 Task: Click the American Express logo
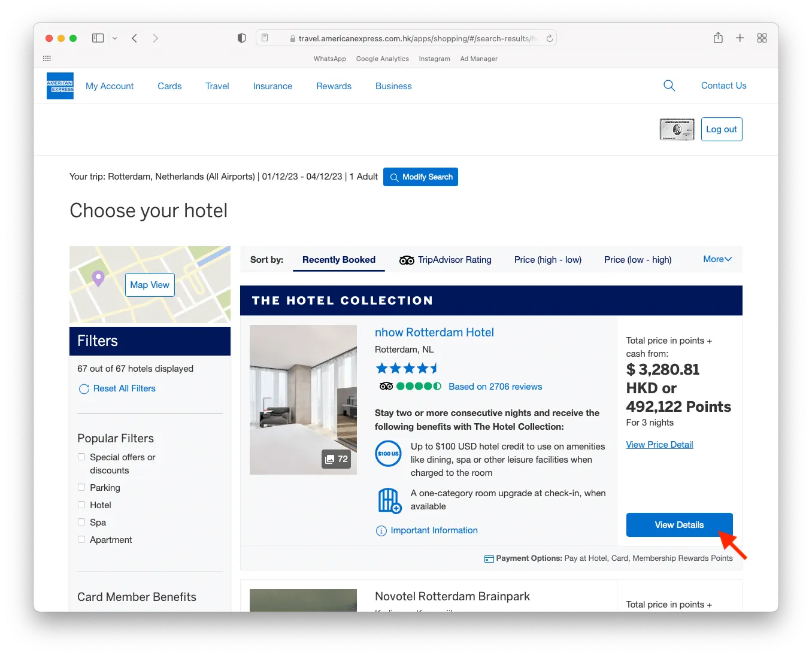click(60, 86)
